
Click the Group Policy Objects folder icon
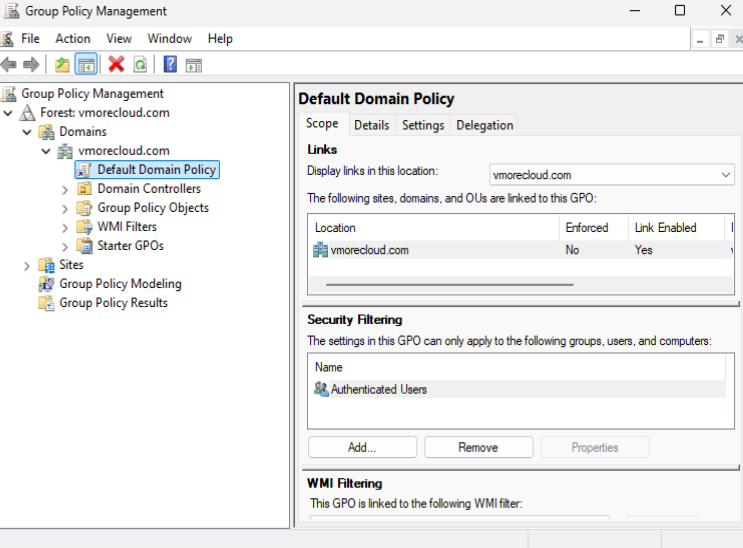84,208
